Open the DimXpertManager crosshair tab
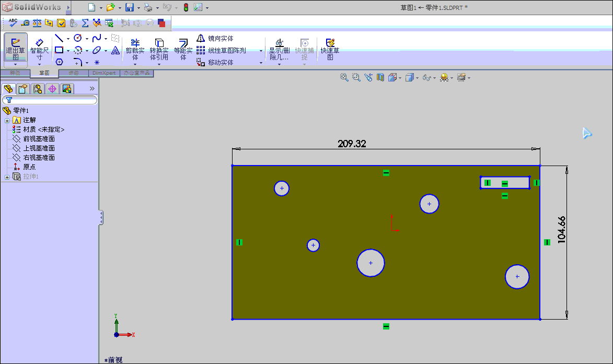Screen dimensions: 613x364 [52, 89]
